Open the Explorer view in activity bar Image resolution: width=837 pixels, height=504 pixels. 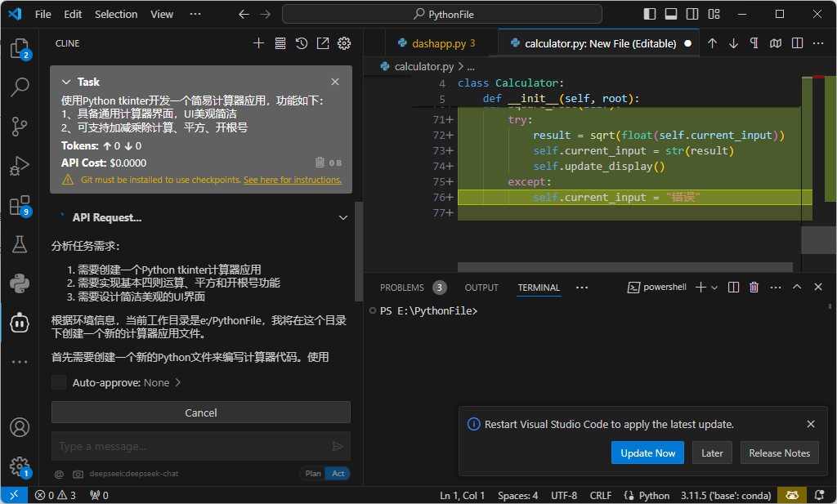(20, 48)
